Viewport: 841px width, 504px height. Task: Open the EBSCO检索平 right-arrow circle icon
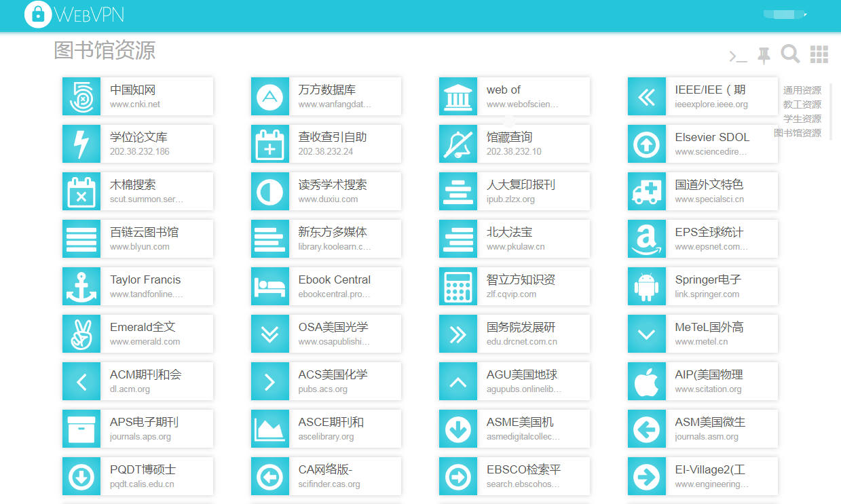[458, 476]
